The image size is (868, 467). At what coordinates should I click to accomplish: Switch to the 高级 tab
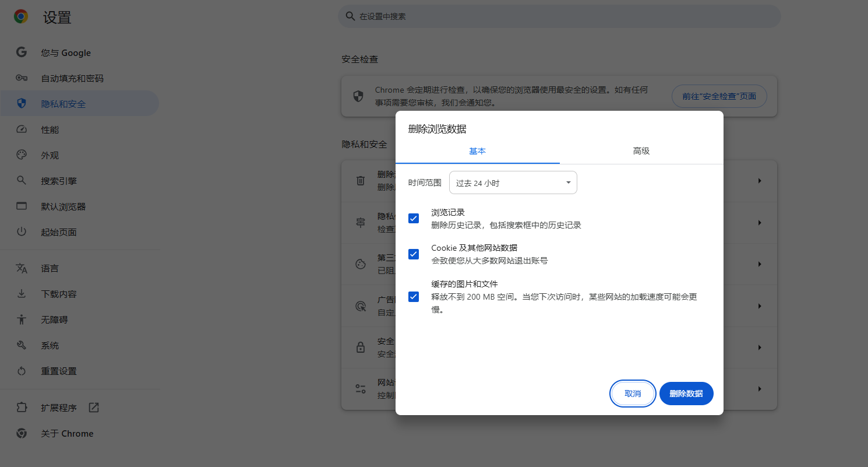click(641, 151)
